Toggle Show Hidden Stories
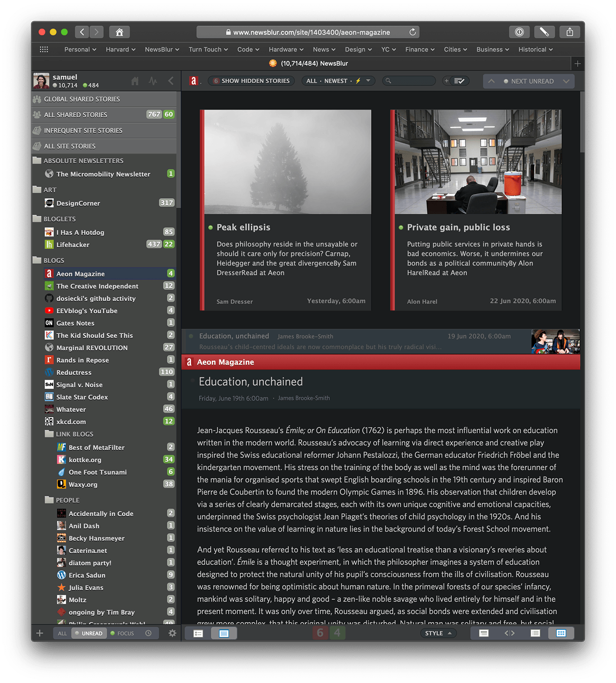This screenshot has width=616, height=683. [x=251, y=81]
